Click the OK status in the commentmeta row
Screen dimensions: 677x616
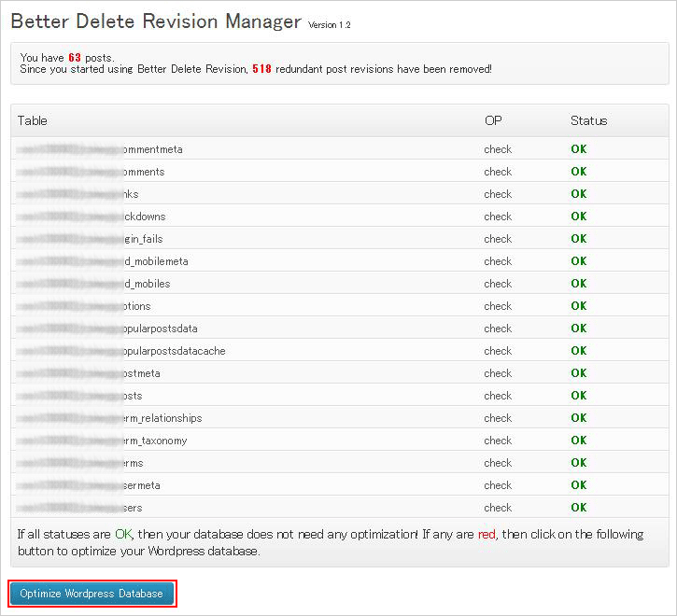click(x=579, y=149)
